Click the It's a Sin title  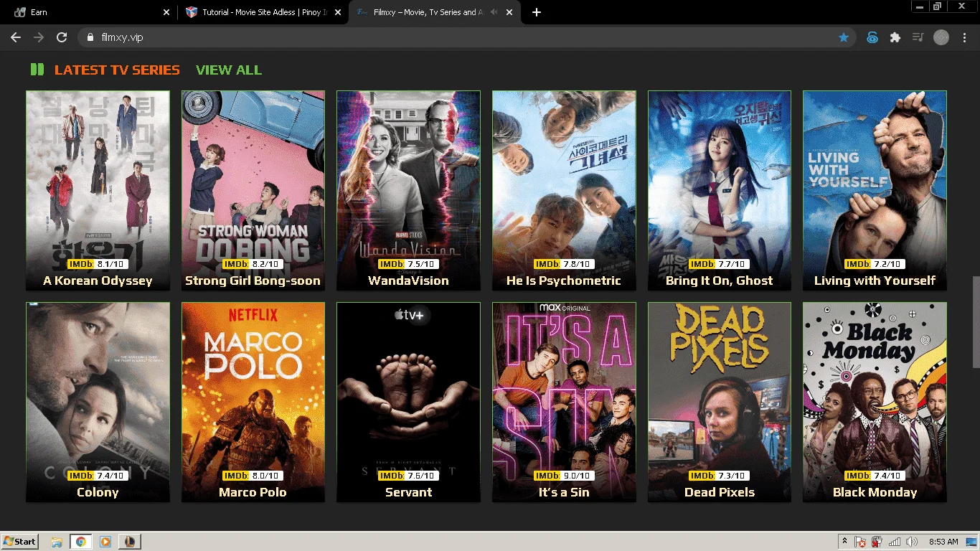(x=564, y=492)
